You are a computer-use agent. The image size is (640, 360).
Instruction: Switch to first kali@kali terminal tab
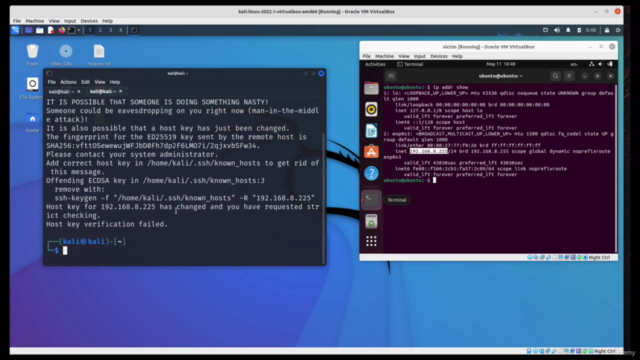[61, 91]
